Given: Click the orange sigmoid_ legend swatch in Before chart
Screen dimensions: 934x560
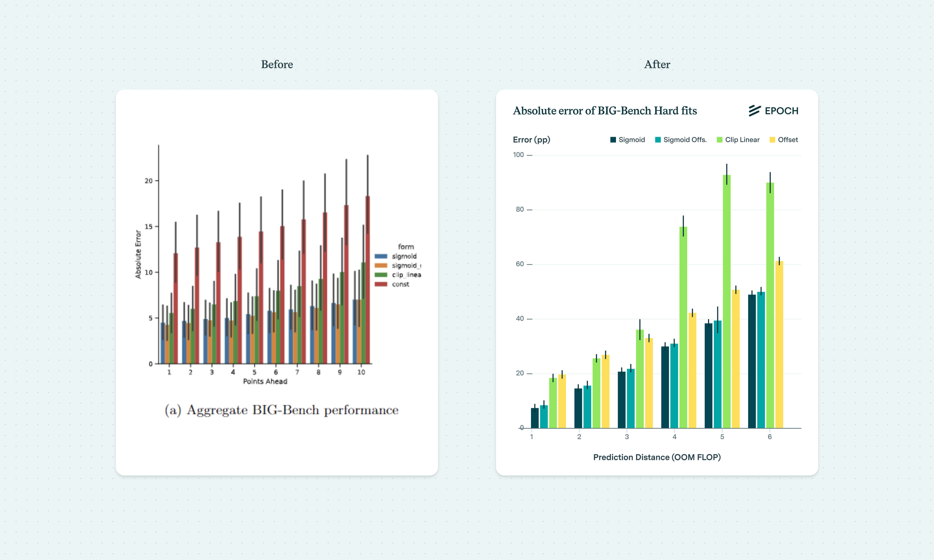Looking at the screenshot, I should 381,266.
